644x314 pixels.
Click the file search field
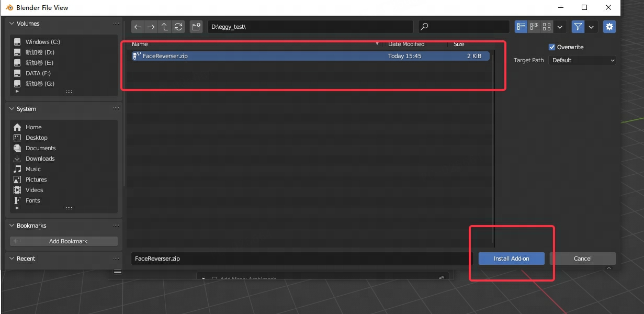tap(464, 27)
